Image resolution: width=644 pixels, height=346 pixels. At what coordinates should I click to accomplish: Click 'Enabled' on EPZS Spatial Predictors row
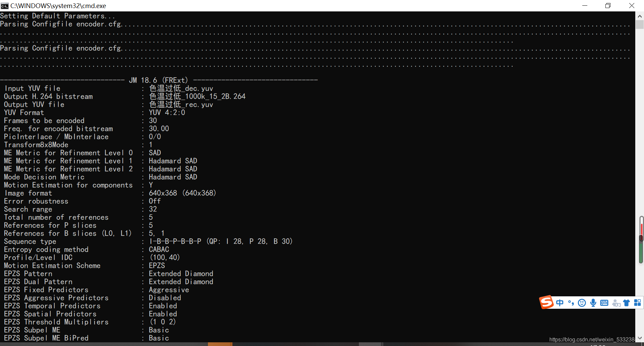coord(163,314)
